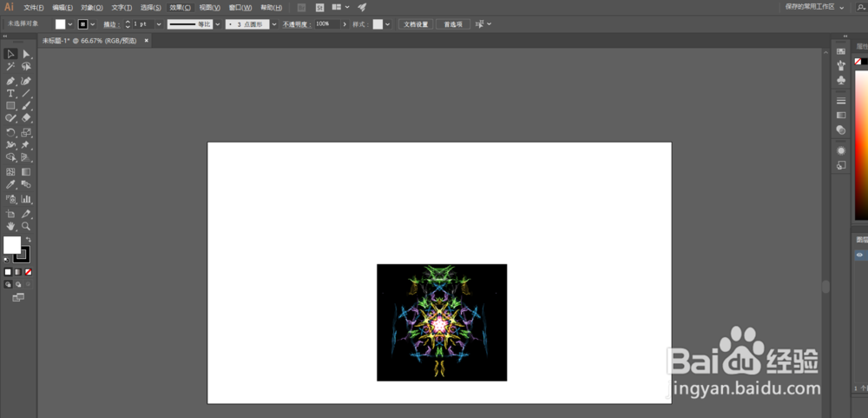Select the Type tool
The height and width of the screenshot is (418, 868).
10,93
